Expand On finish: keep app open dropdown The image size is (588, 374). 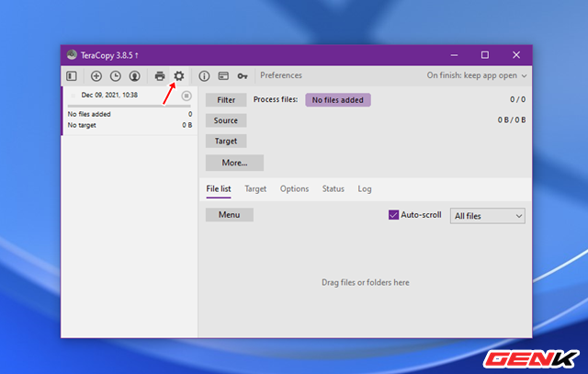pos(477,75)
